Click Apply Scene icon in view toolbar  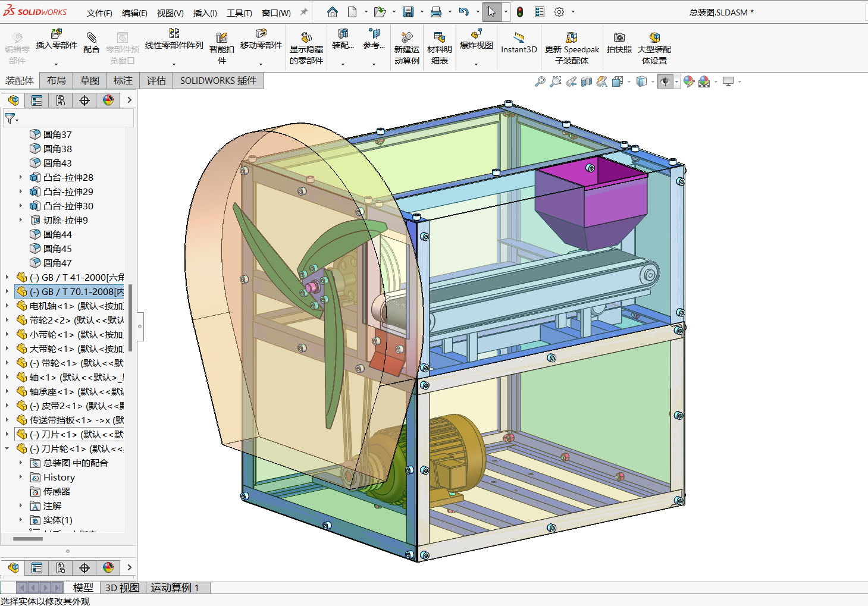pos(704,81)
